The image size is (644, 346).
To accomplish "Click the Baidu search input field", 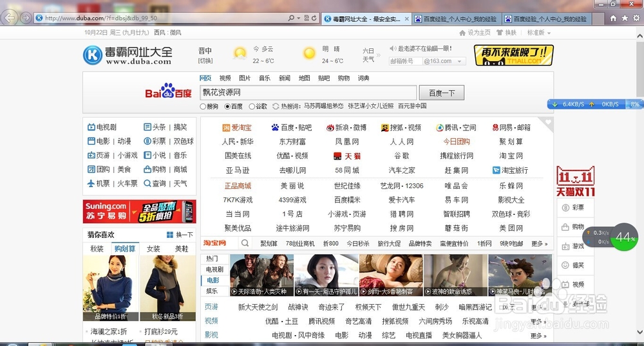I will click(x=308, y=93).
